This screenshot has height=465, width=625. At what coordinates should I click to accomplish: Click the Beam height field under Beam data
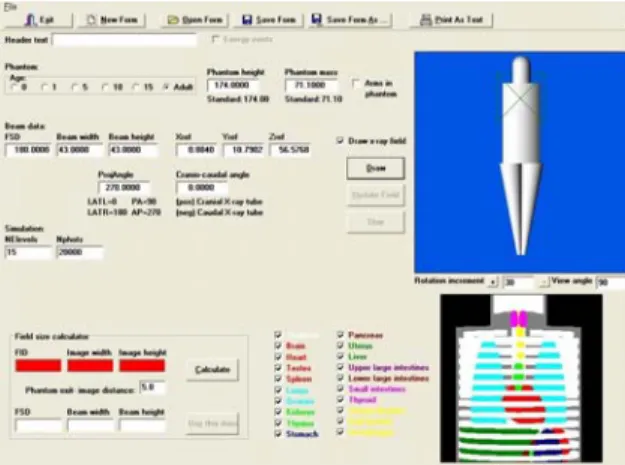(133, 150)
